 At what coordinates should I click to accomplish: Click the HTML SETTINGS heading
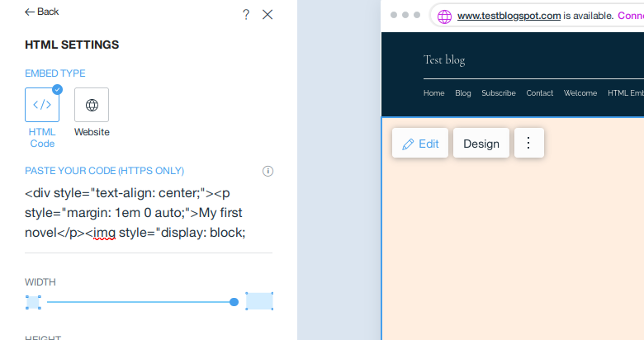72,45
